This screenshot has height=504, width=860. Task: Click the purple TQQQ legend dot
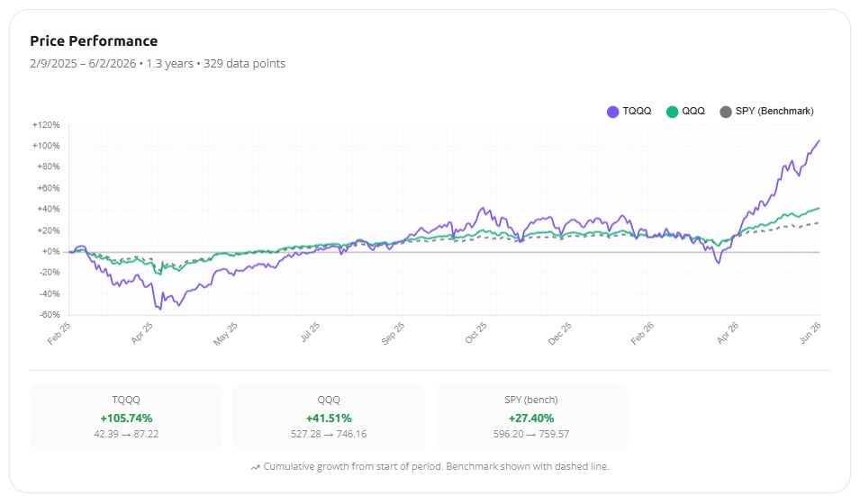612,112
